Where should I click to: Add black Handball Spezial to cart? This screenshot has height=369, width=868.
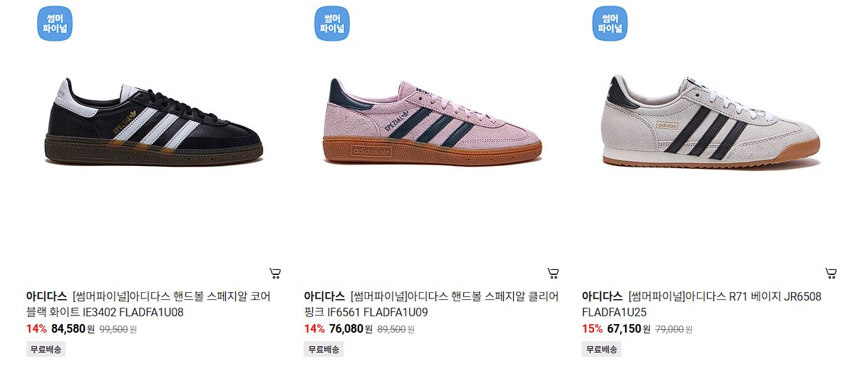coord(275,273)
